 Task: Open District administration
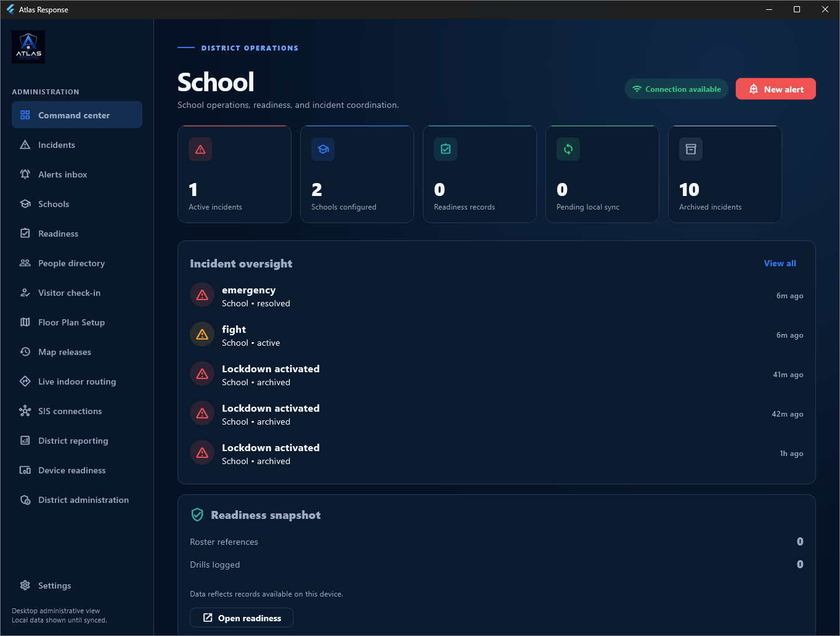(77, 500)
